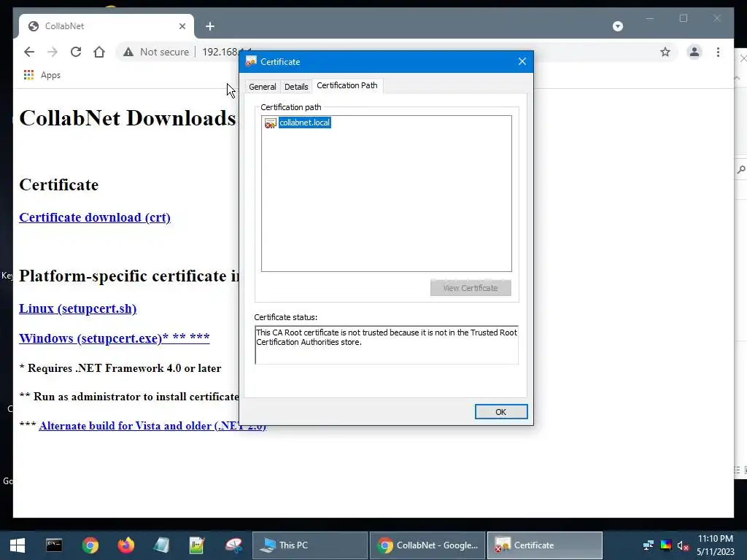Open Chrome three-dot menu
This screenshot has width=747, height=560.
[718, 52]
